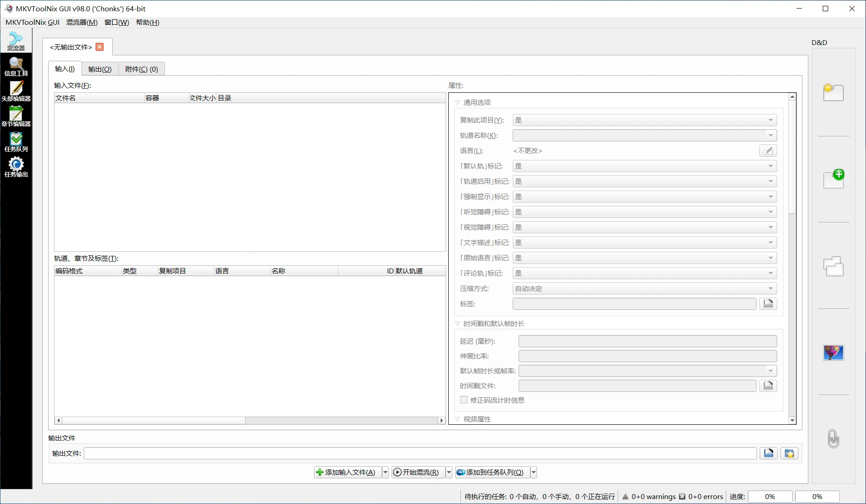This screenshot has width=866, height=504.
Task: Select the 混流器 sidebar icon
Action: [16, 41]
